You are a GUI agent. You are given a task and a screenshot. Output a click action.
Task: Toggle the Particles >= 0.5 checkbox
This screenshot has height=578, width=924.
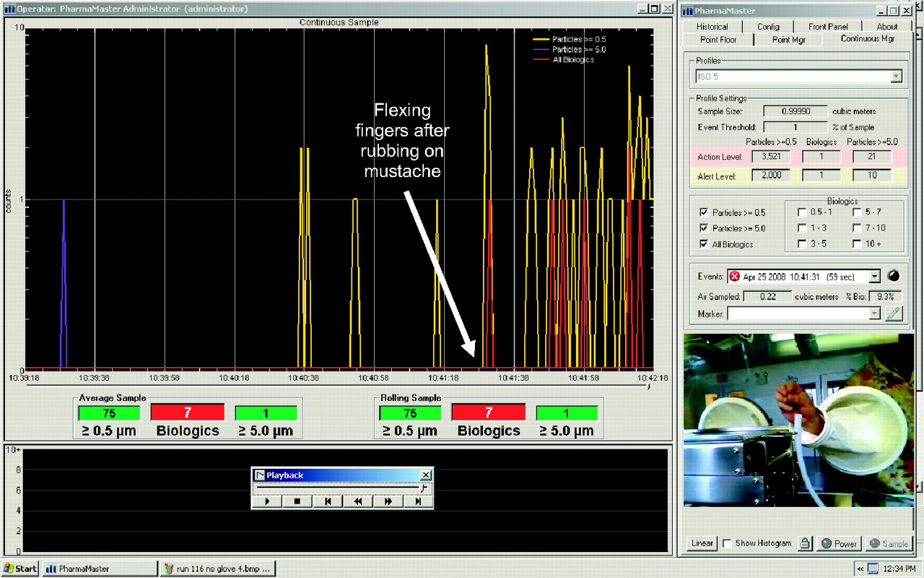point(704,212)
